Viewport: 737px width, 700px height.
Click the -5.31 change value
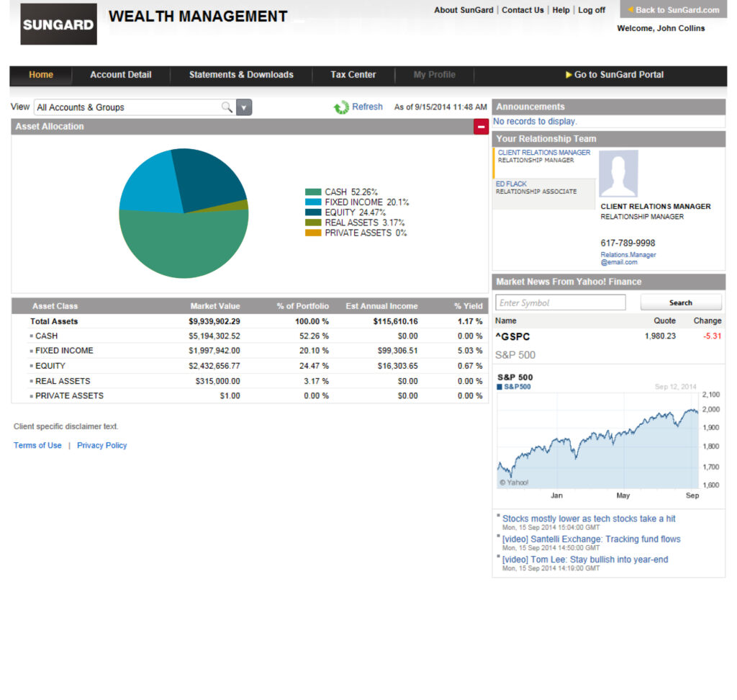712,336
